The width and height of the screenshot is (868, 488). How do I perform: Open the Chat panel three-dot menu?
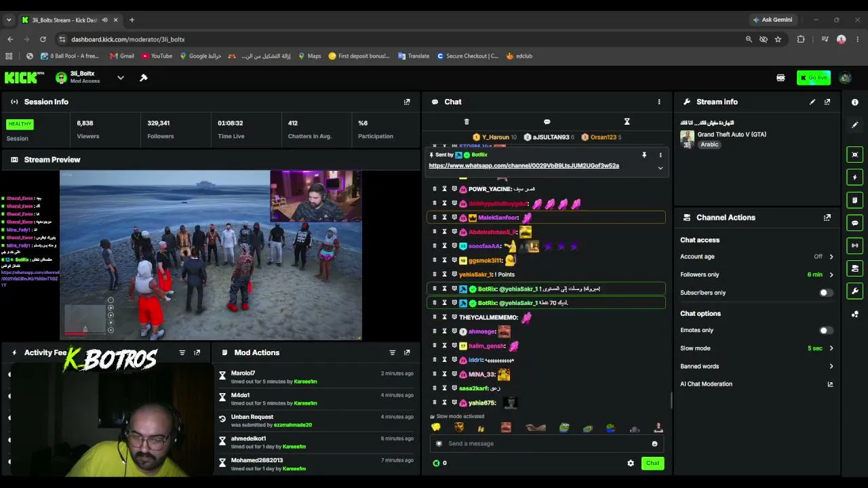[659, 102]
